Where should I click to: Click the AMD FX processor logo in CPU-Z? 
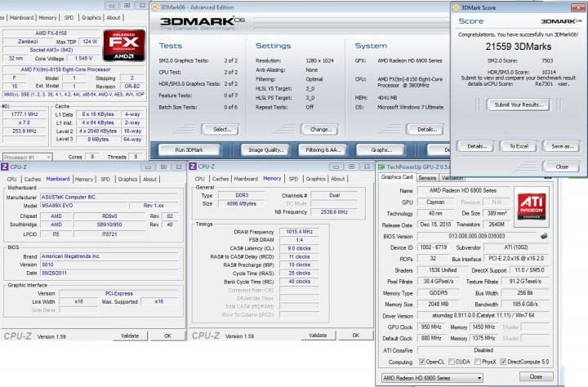[x=124, y=46]
